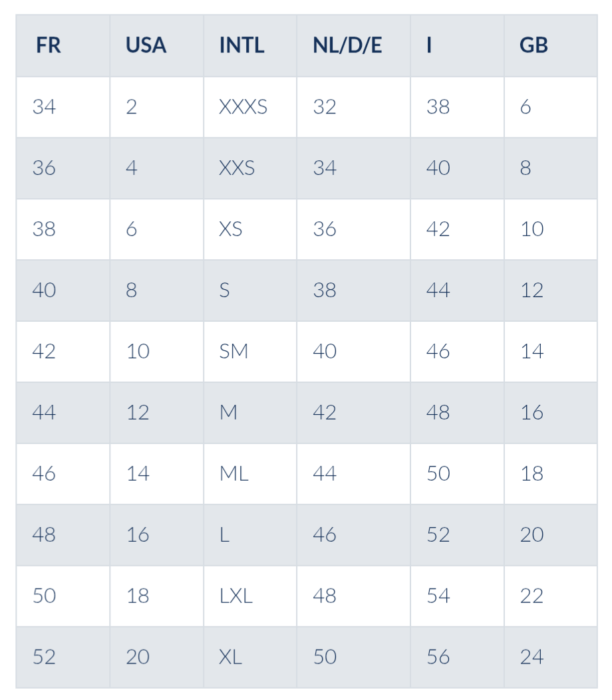Click the XXXS cell in INTL column
The image size is (612, 700).
click(250, 107)
